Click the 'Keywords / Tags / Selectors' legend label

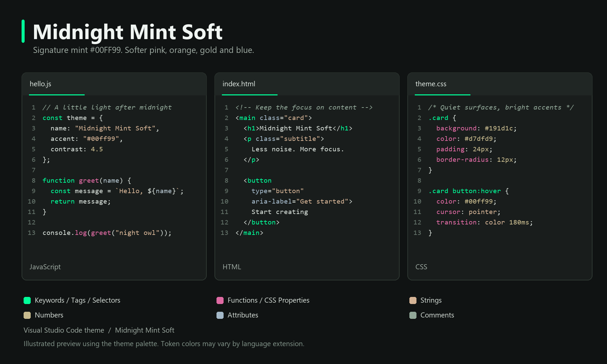pyautogui.click(x=78, y=300)
